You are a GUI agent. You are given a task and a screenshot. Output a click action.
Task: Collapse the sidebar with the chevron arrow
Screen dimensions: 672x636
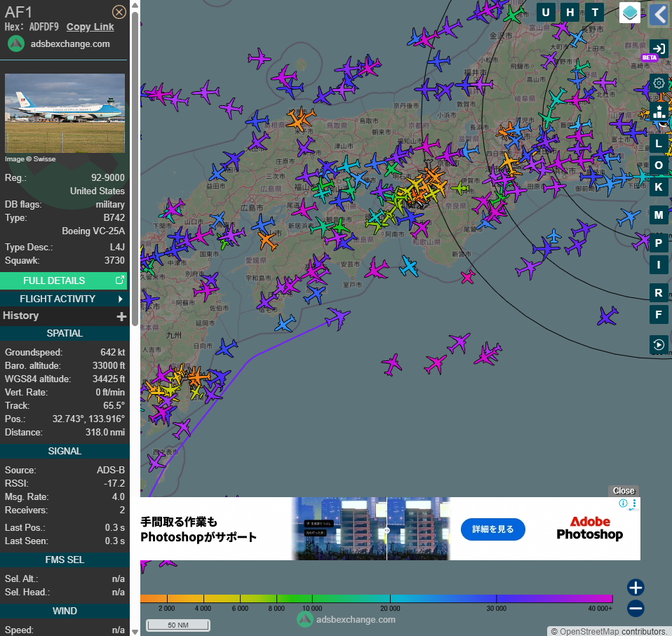(658, 14)
